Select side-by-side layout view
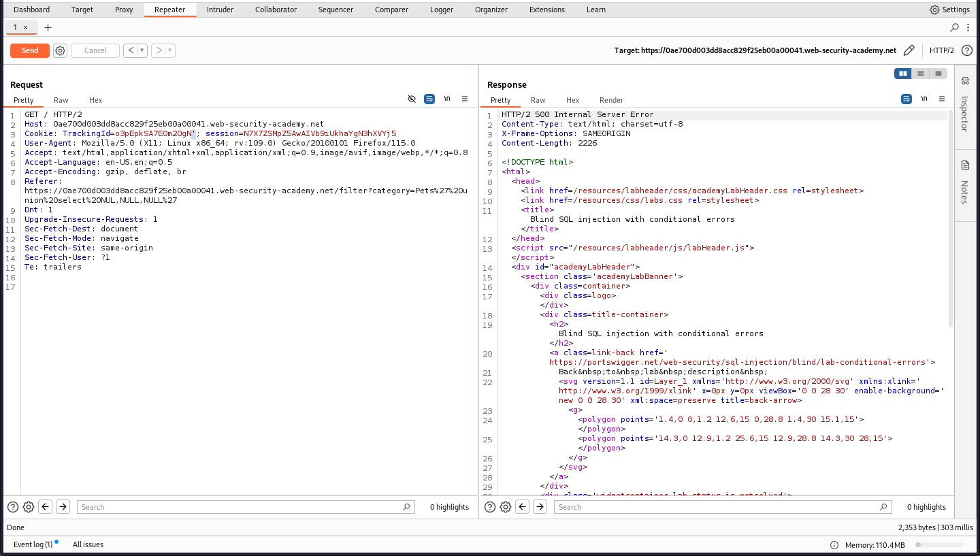The width and height of the screenshot is (980, 556). coord(903,73)
